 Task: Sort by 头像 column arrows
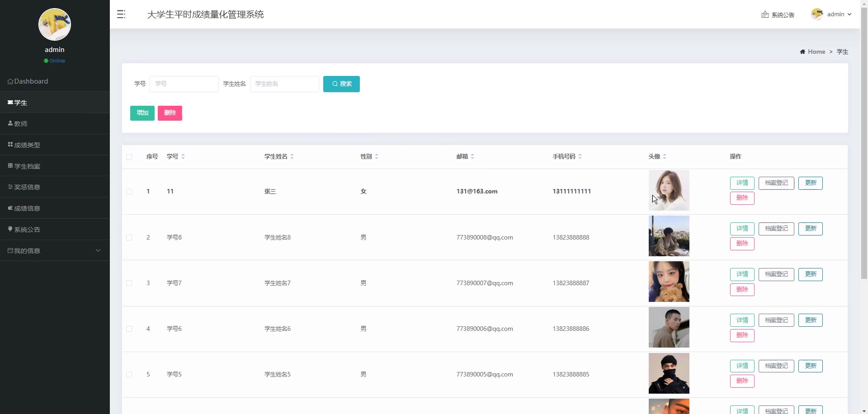(665, 157)
